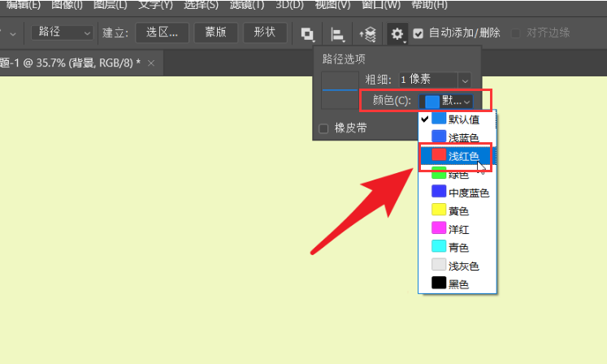Select 浅灰色 color option
The image size is (607, 364).
[457, 266]
